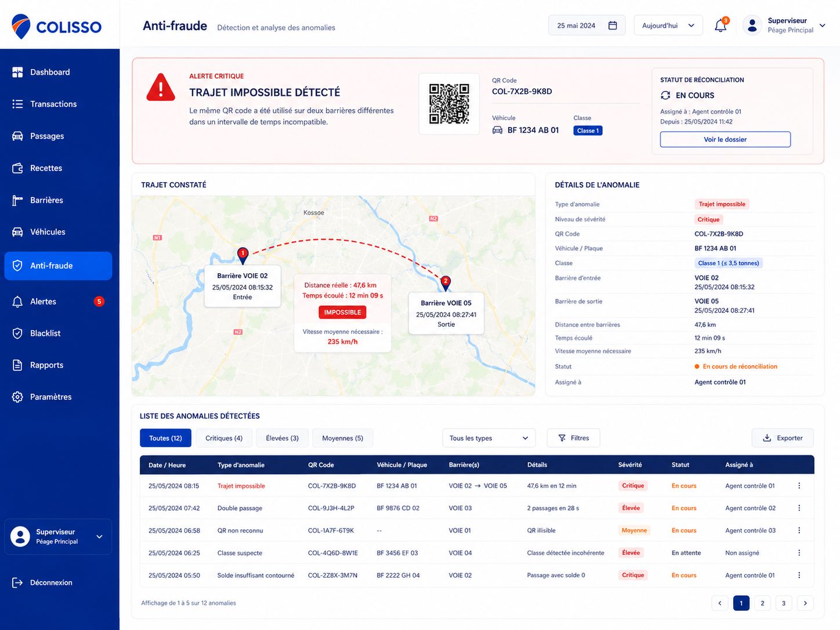Open Voir le dossier
Viewport: 840px width, 630px height.
click(725, 139)
